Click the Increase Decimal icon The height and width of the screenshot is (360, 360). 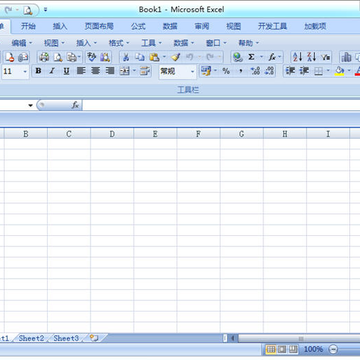255,71
